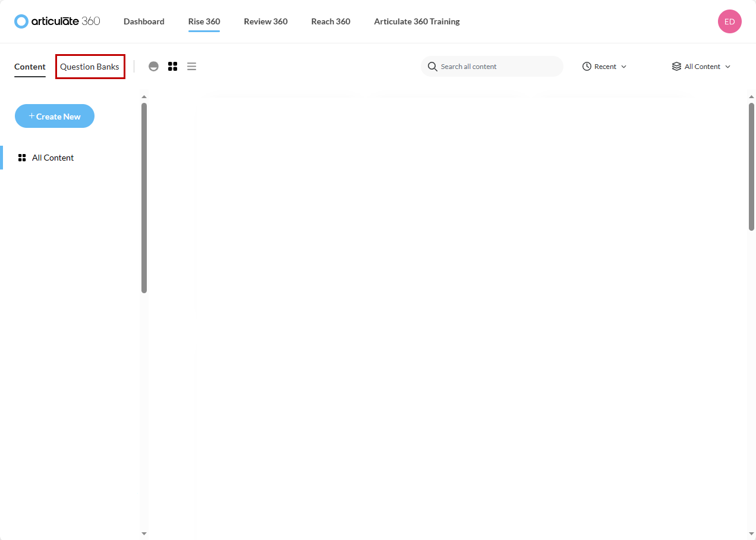The image size is (756, 540).
Task: Switch to list view
Action: point(191,67)
